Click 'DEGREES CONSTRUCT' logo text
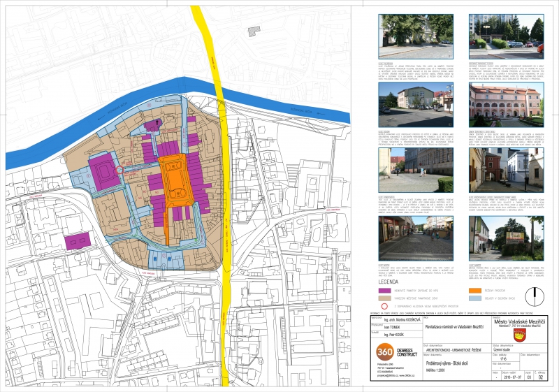Screen dimensions: 559x392 407,352
